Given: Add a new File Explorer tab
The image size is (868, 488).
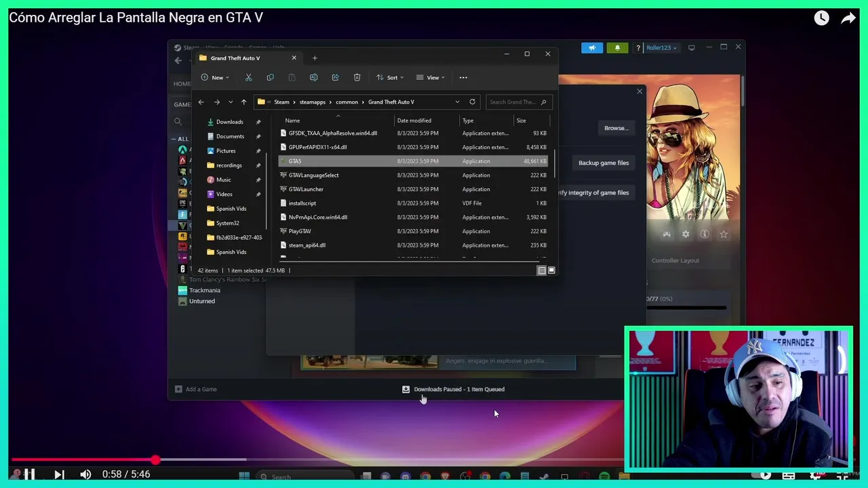Looking at the screenshot, I should tap(315, 58).
